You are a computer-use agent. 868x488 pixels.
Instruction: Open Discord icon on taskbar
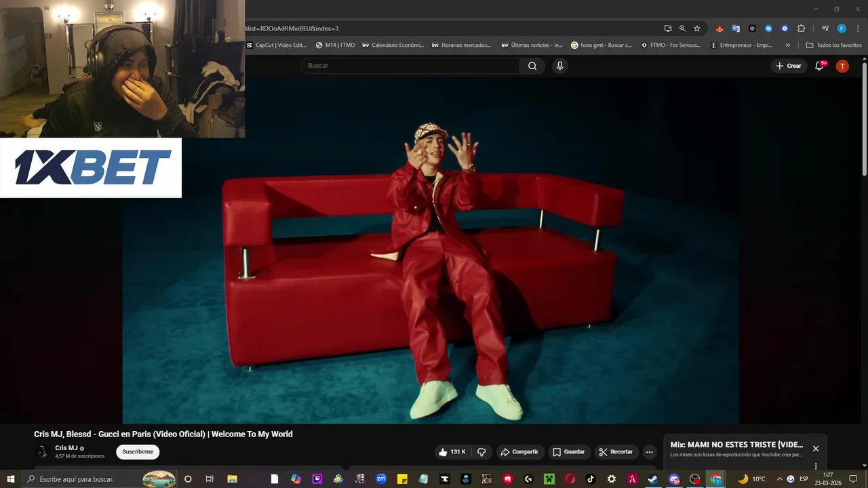tap(674, 479)
